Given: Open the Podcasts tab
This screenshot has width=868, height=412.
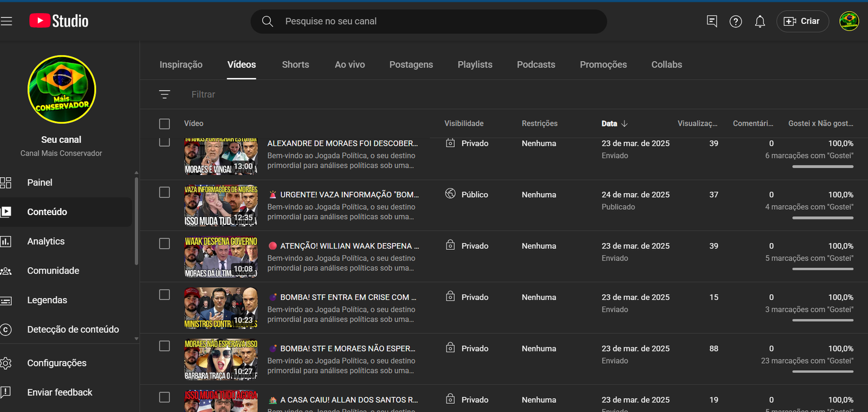Looking at the screenshot, I should pos(536,65).
